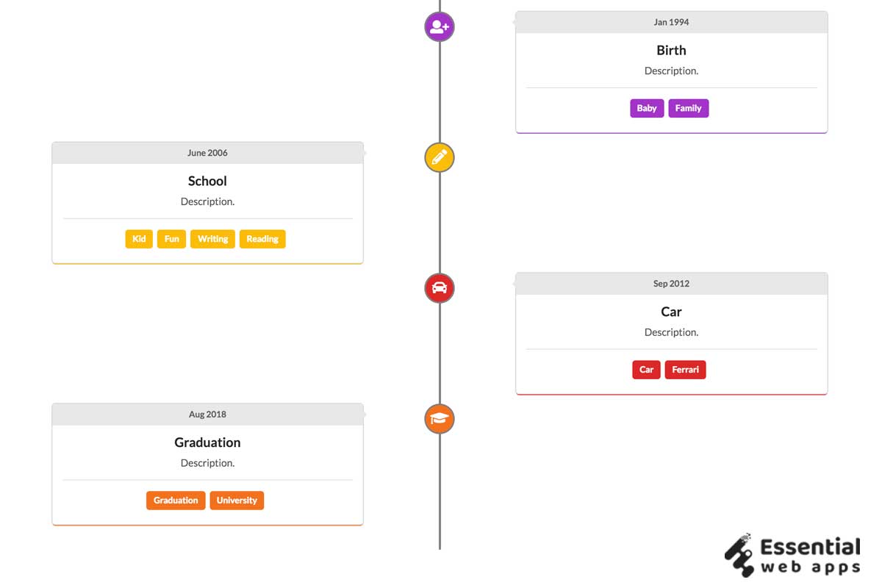Click the red car icon on the timeline
The width and height of the screenshot is (882, 588).
[439, 288]
